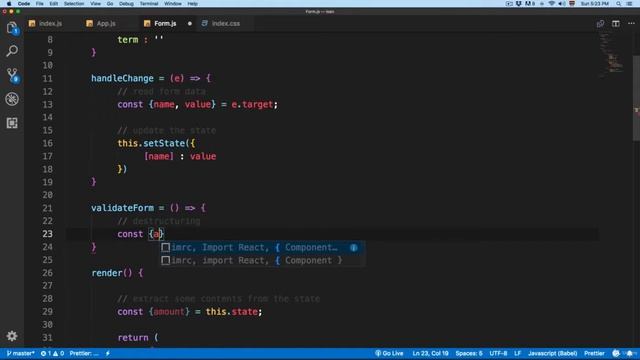The height and width of the screenshot is (360, 640).
Task: Click the 'Prettier: ...' status bar item on the left
Action: click(84, 353)
